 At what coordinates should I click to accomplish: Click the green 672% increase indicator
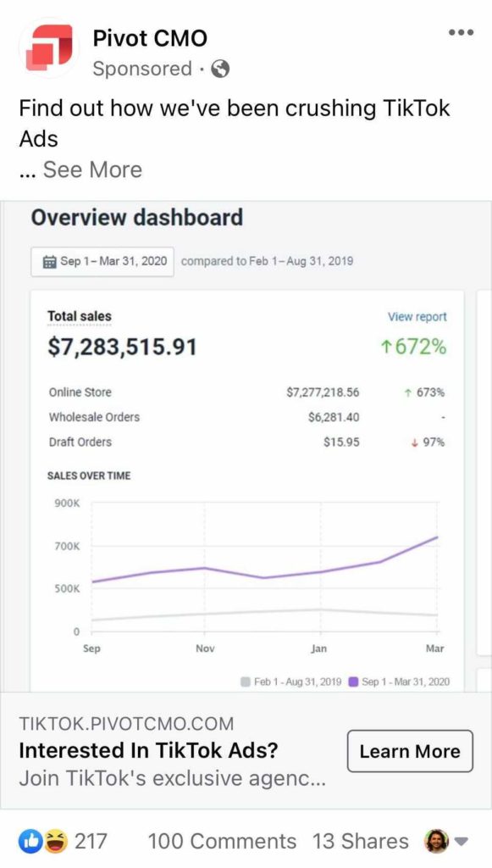click(x=413, y=347)
